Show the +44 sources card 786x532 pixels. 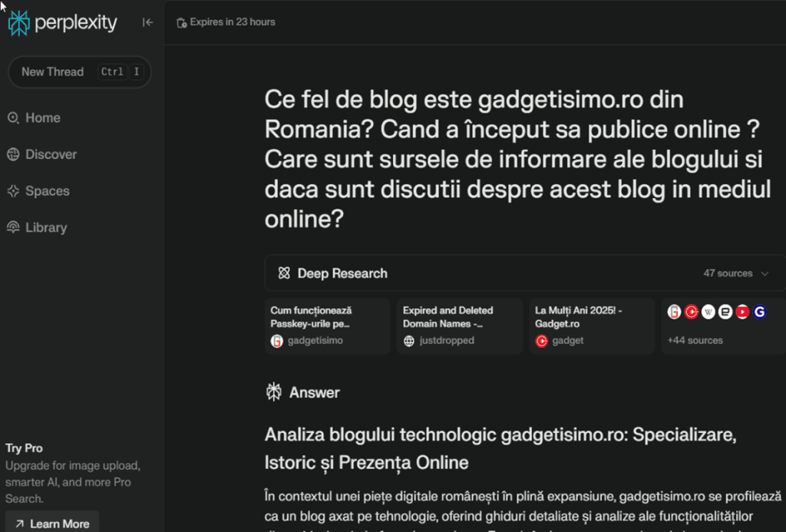click(x=723, y=326)
